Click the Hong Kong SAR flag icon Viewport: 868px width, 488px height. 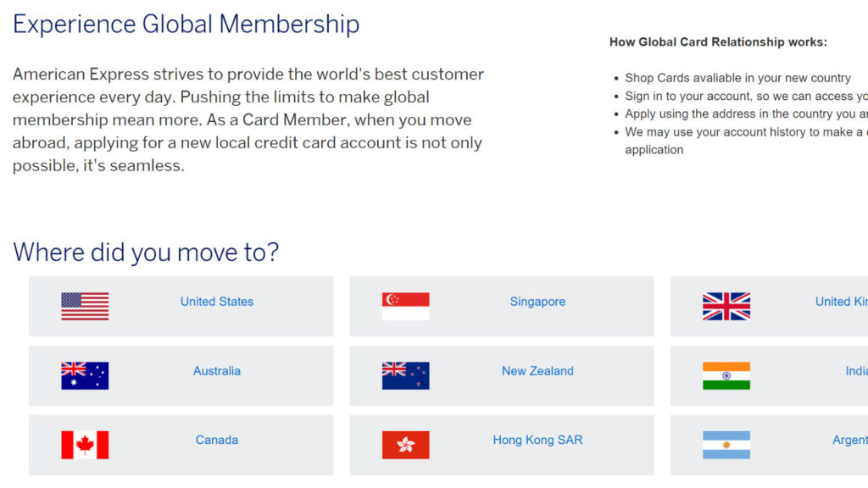[405, 444]
